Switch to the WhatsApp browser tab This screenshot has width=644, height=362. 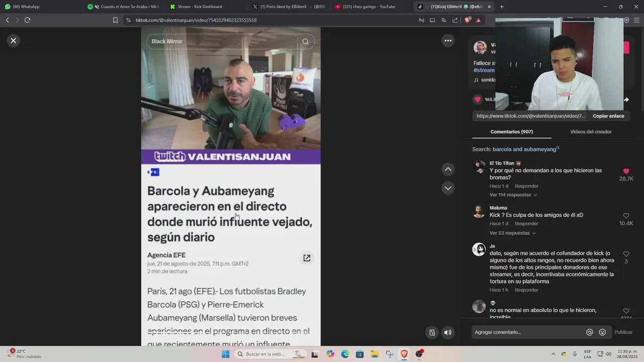pos(41,7)
